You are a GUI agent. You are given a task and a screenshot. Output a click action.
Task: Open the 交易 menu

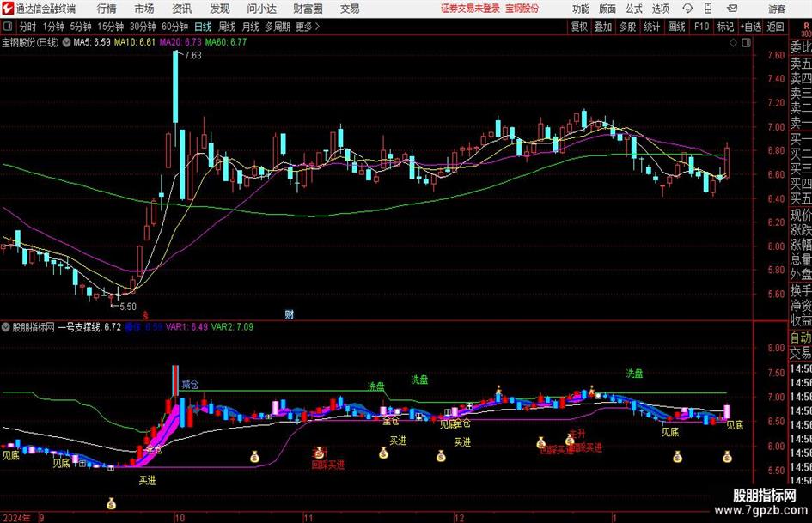[x=350, y=9]
